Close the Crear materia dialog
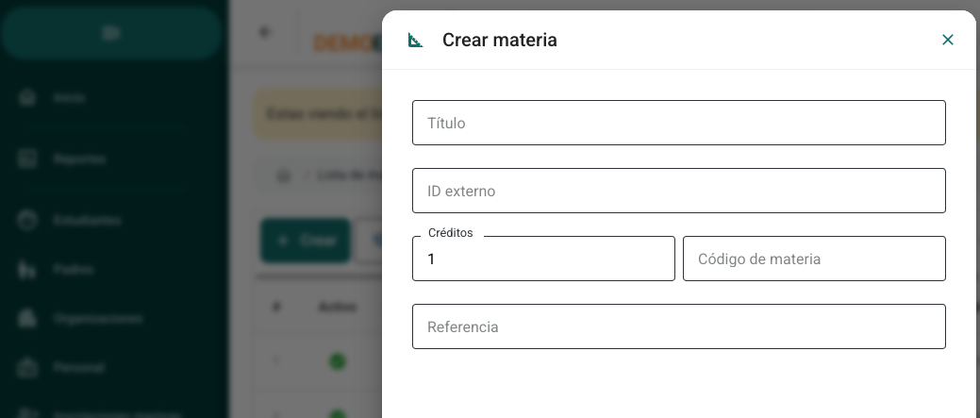Screen dimensions: 980x418 pyautogui.click(x=948, y=40)
